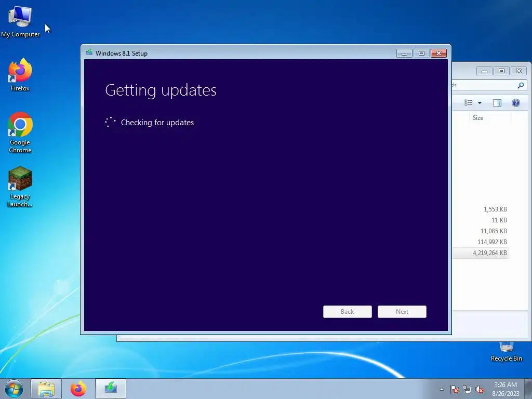Change view icon in Explorer window

(x=469, y=103)
